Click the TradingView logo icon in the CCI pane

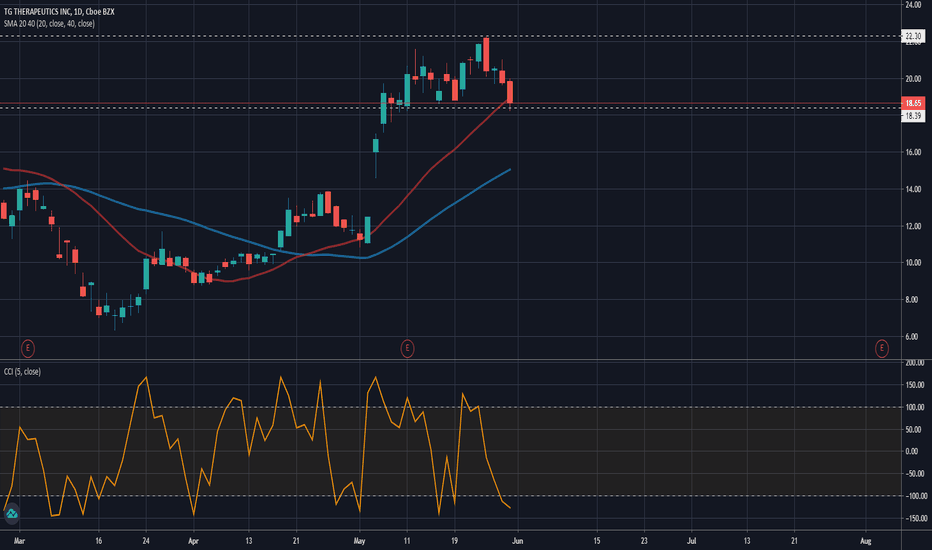12,514
